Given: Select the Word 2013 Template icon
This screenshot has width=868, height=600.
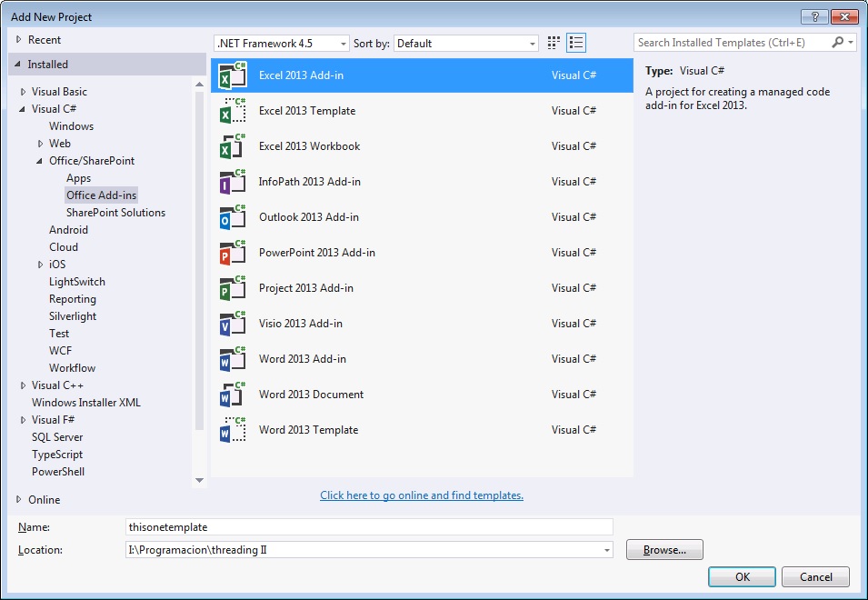Looking at the screenshot, I should coord(233,429).
